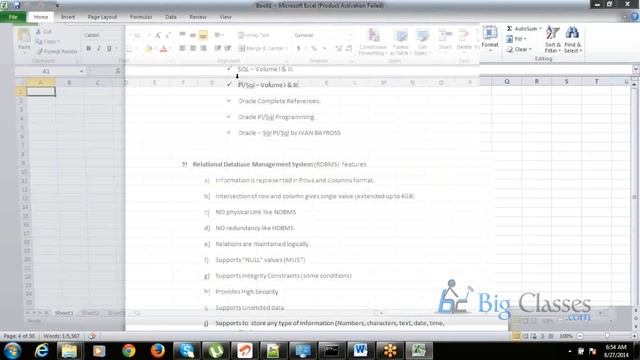Open the AutoSum dropdown arrow
Image resolution: width=640 pixels, height=360 pixels.
click(x=540, y=29)
